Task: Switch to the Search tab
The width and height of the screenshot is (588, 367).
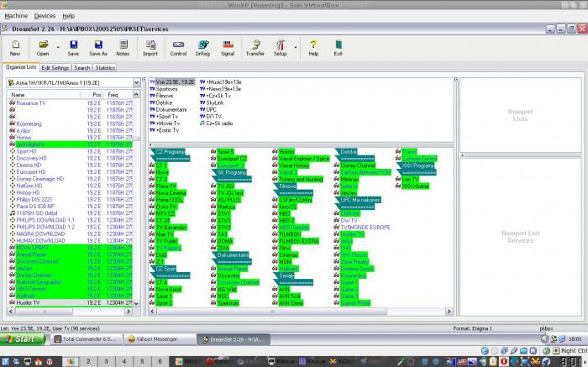Action: coord(82,68)
